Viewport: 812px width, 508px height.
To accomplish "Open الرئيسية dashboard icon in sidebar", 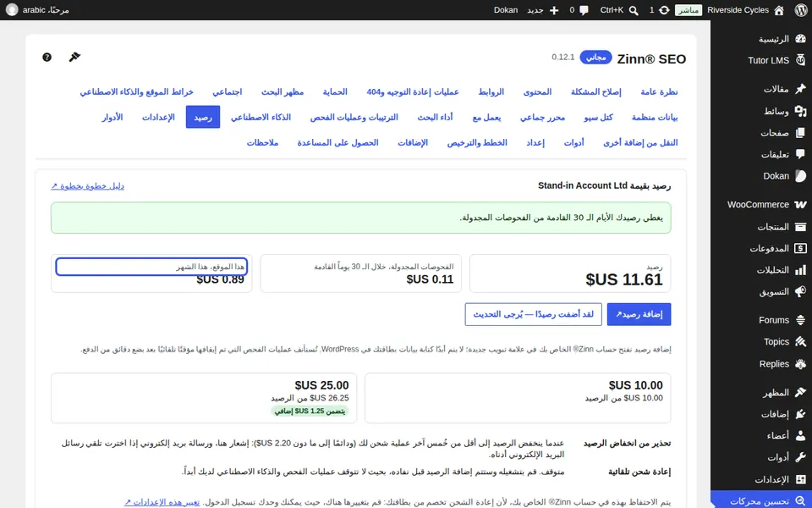I will pos(801,39).
